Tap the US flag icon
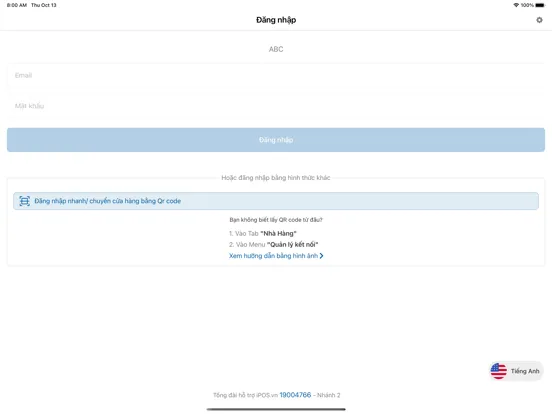The width and height of the screenshot is (552, 414). coord(498,371)
